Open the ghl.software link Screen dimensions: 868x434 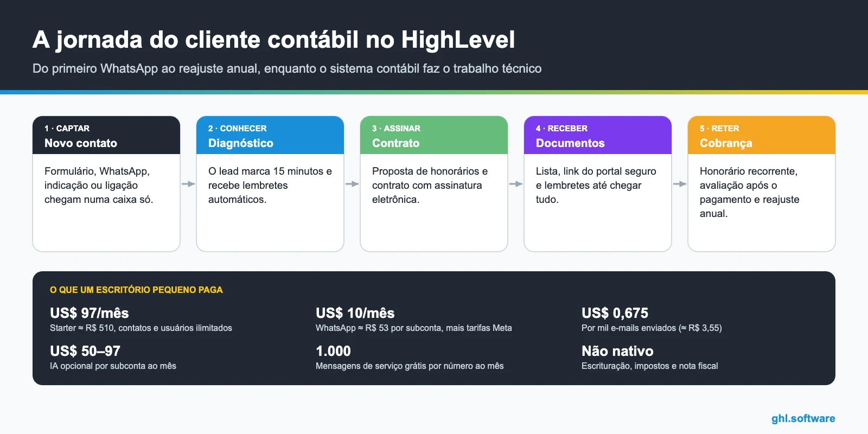pos(803,418)
